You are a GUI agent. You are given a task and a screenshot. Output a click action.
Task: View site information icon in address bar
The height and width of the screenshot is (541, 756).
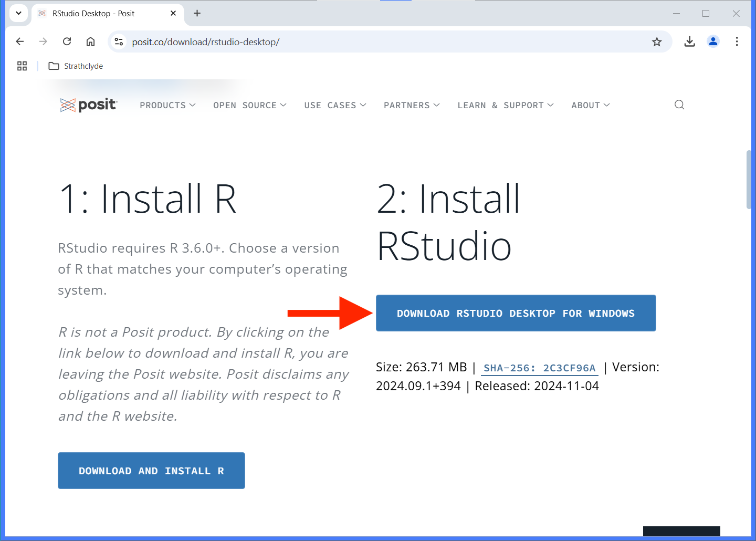[x=119, y=41]
